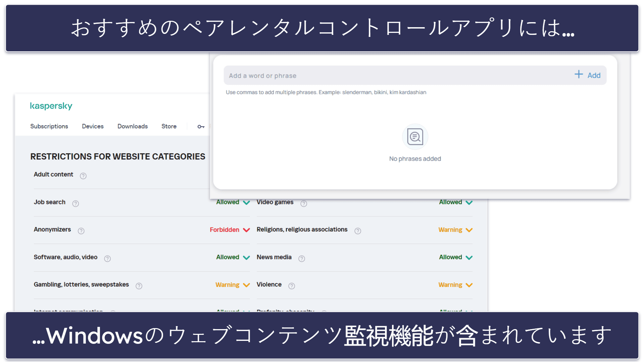Open the key icon in navigation bar
Image resolution: width=644 pixels, height=362 pixels.
click(201, 126)
